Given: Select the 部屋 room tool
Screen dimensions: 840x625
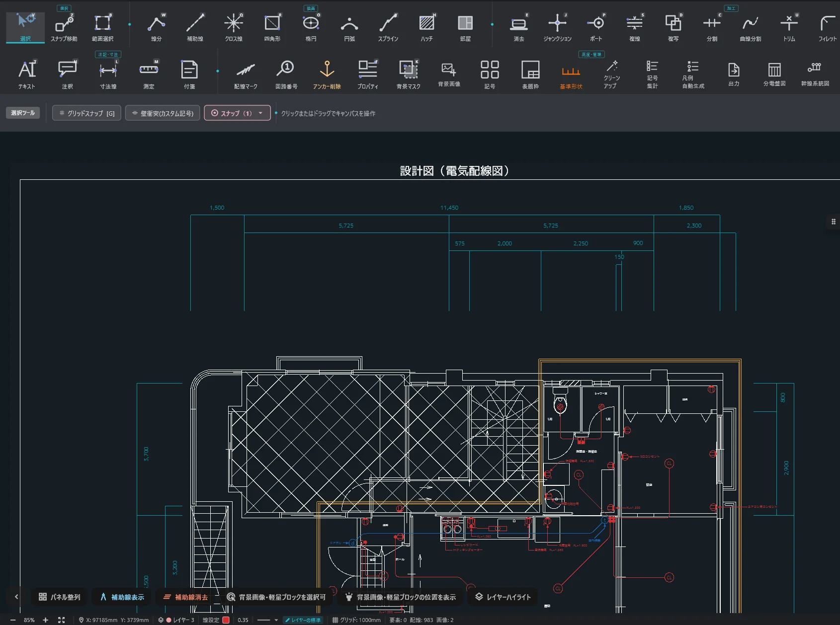Looking at the screenshot, I should pos(465,27).
